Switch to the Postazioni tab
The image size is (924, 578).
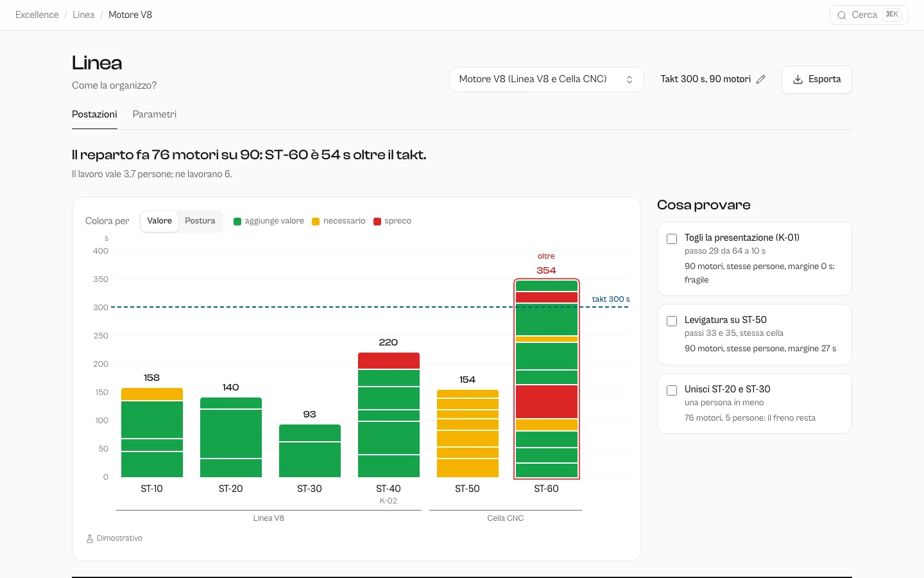pos(94,114)
